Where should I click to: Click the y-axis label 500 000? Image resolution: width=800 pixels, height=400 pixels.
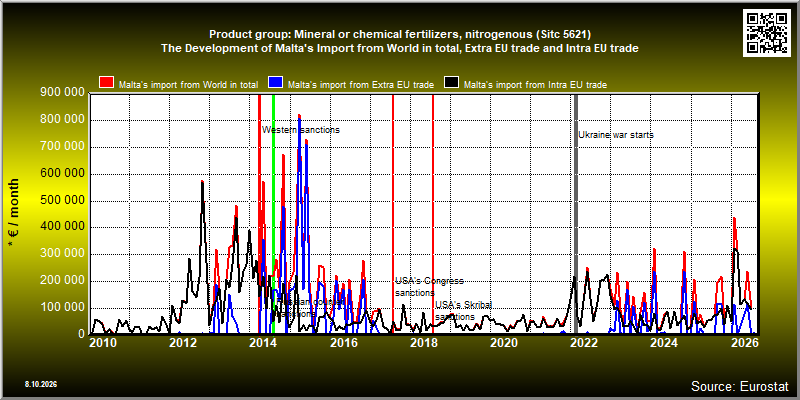click(x=61, y=201)
